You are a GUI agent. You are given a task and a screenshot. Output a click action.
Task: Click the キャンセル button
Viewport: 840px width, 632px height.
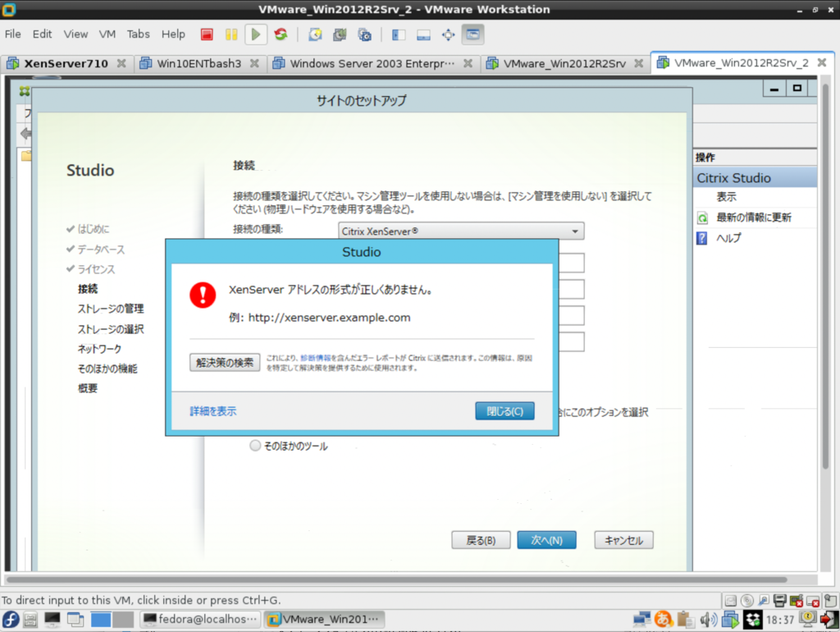coord(623,540)
